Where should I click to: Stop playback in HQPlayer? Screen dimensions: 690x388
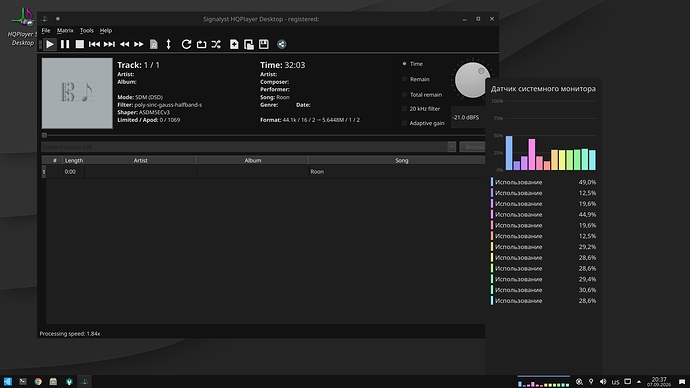click(x=80, y=44)
